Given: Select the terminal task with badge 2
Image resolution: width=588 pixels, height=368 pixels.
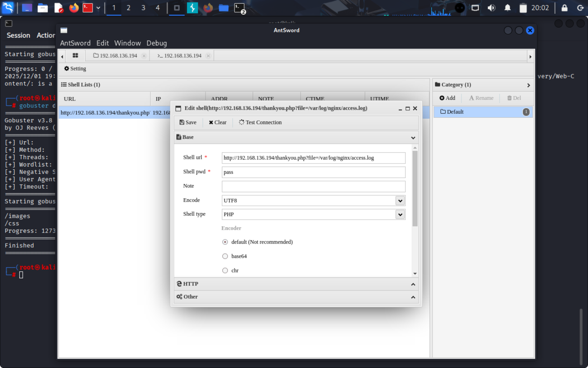Looking at the screenshot, I should pos(240,8).
